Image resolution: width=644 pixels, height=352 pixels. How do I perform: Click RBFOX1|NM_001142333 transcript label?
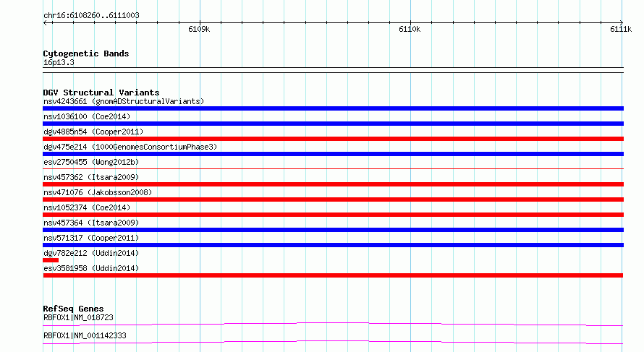pyautogui.click(x=85, y=335)
